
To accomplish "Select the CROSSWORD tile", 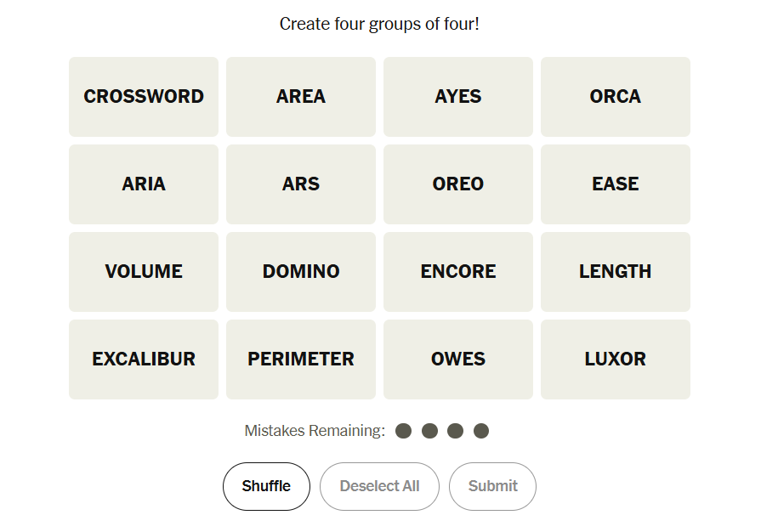I will coord(144,97).
